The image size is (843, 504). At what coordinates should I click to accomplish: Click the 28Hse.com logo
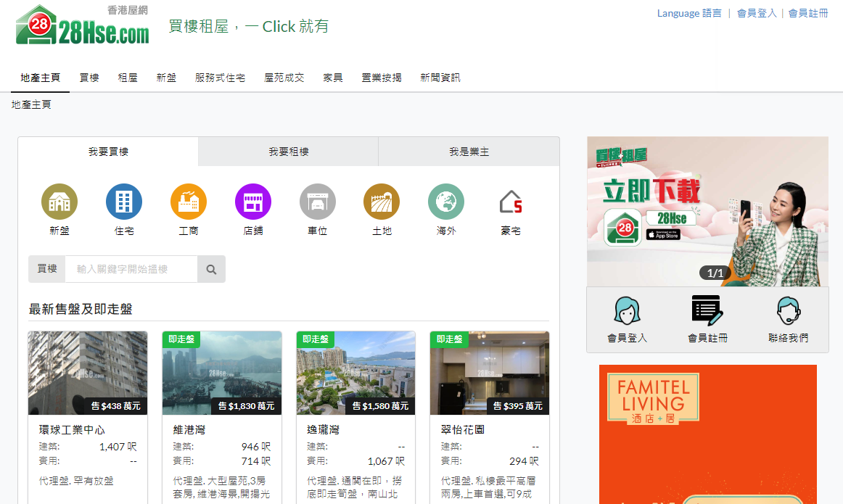click(83, 26)
